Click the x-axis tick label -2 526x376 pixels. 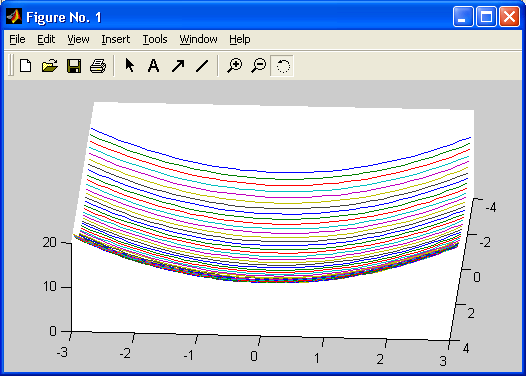(x=125, y=354)
